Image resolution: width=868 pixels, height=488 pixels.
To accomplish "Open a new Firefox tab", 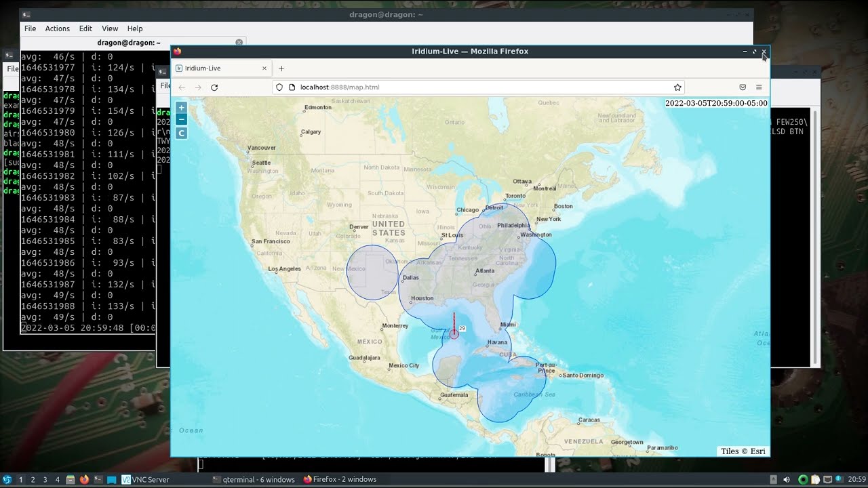I will click(x=281, y=68).
